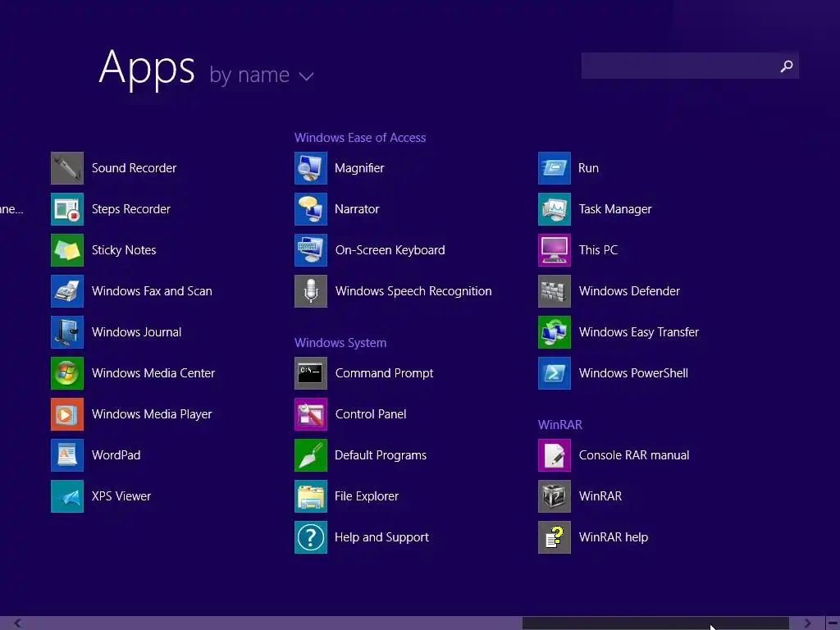Open the Default Programs icon
Viewport: 840px width, 630px height.
311,455
